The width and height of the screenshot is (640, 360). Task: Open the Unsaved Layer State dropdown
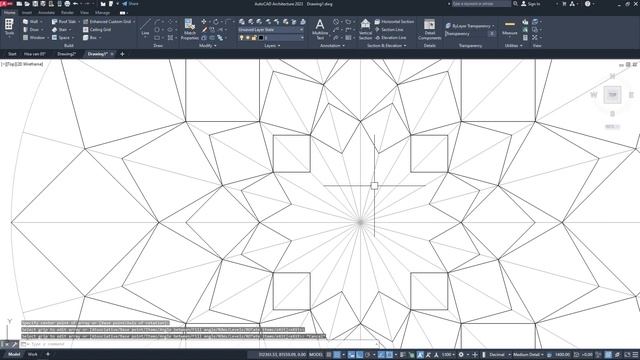tap(271, 30)
